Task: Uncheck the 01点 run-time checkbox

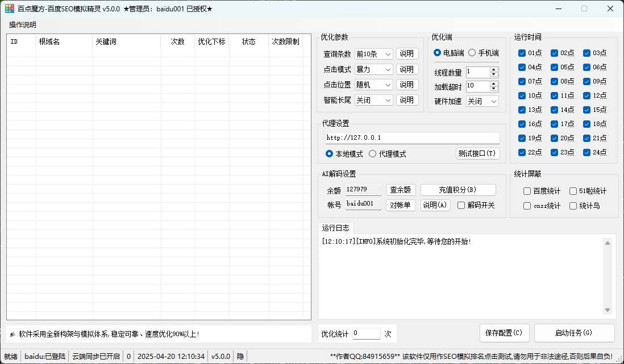Action: tap(521, 52)
